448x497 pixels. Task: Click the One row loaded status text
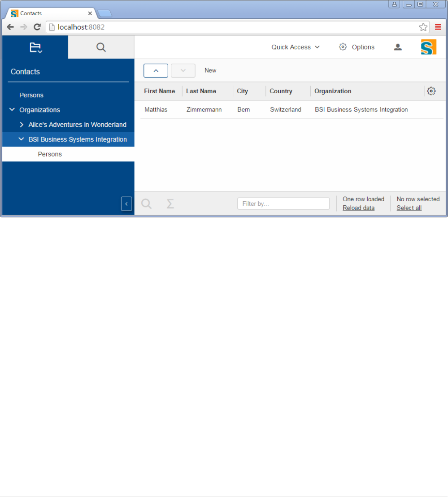pyautogui.click(x=363, y=199)
